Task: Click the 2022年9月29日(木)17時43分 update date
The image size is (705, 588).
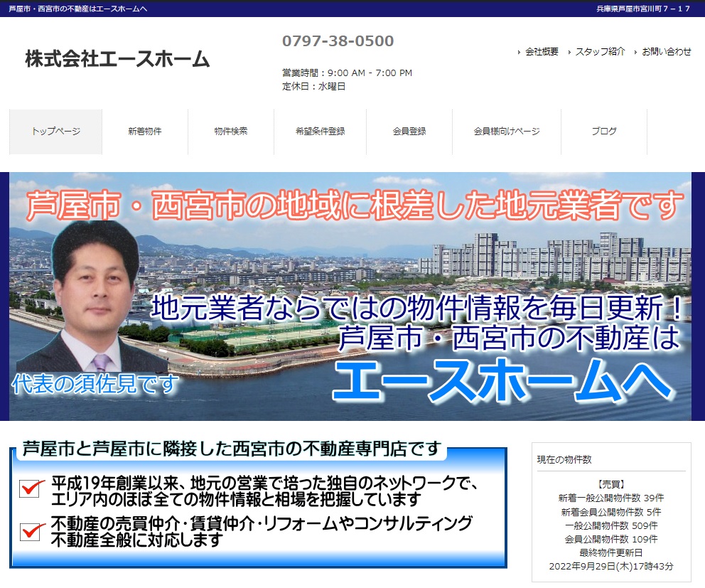Action: [611, 567]
